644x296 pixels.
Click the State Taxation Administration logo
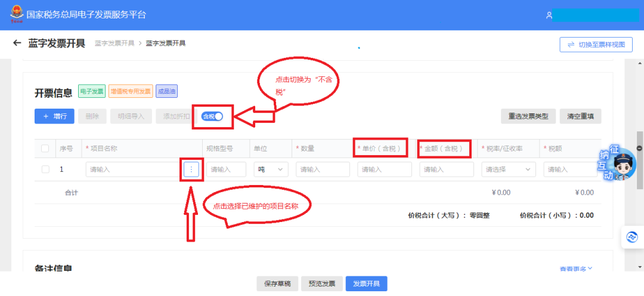click(x=16, y=14)
